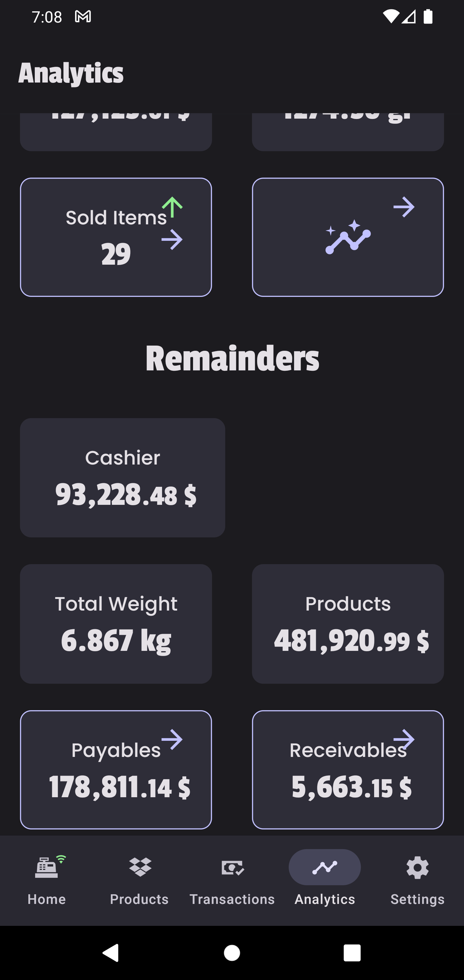
Task: Tap the green up arrow on Sold Items
Action: coord(172,207)
